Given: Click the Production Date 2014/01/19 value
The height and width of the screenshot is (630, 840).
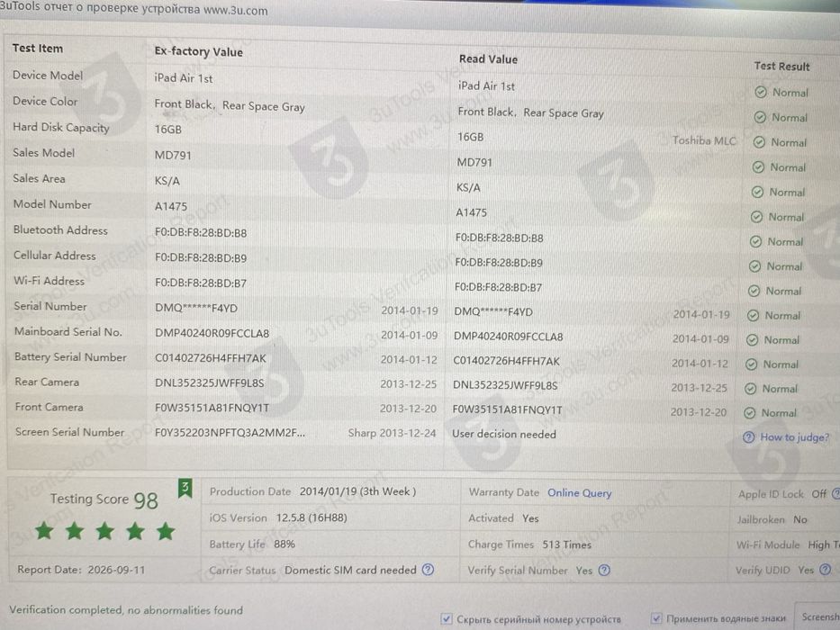Looking at the screenshot, I should [x=357, y=491].
